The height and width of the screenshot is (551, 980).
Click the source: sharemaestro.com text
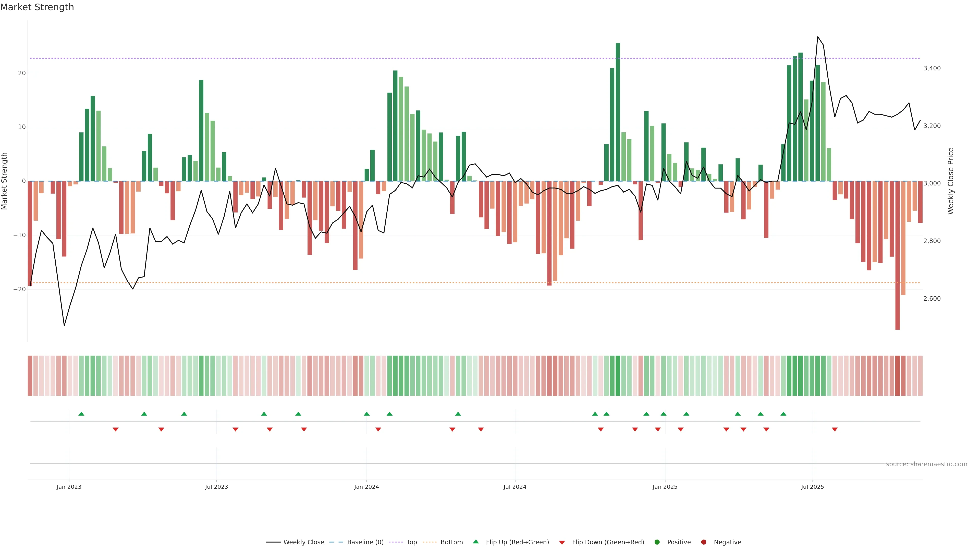(x=926, y=464)
